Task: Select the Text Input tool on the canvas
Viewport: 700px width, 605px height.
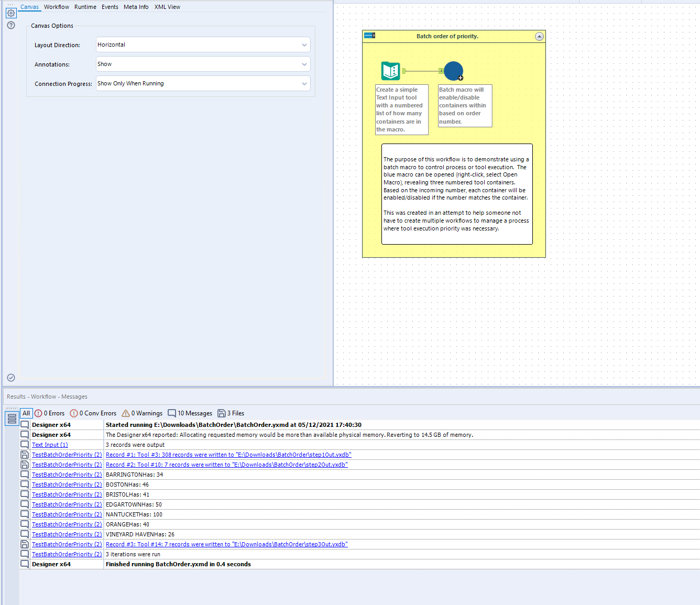Action: pyautogui.click(x=390, y=70)
